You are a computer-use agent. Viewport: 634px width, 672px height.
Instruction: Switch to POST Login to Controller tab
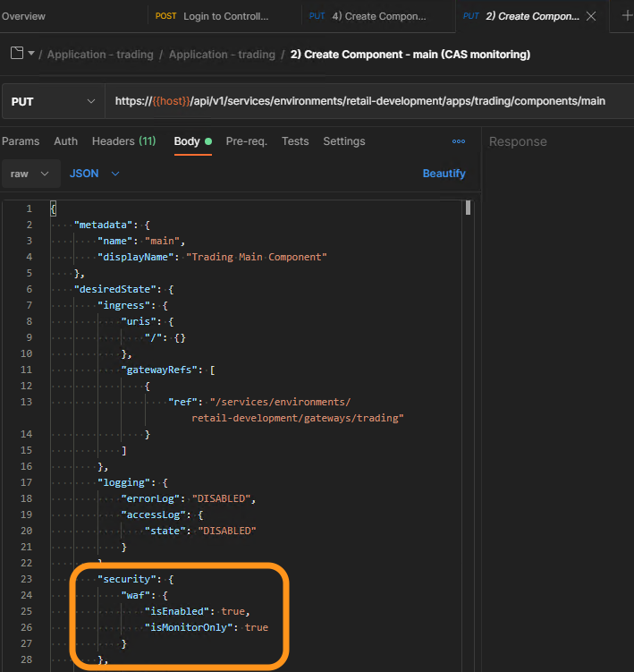click(x=212, y=16)
